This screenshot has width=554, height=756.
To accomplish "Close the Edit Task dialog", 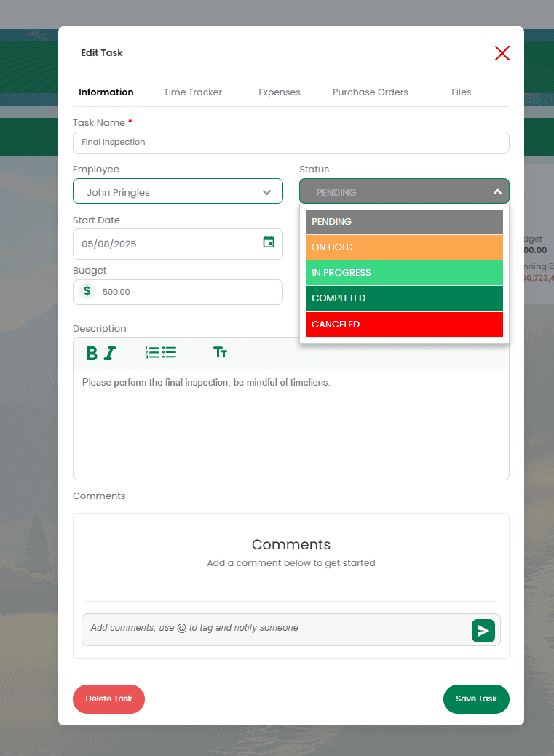I will [x=502, y=53].
